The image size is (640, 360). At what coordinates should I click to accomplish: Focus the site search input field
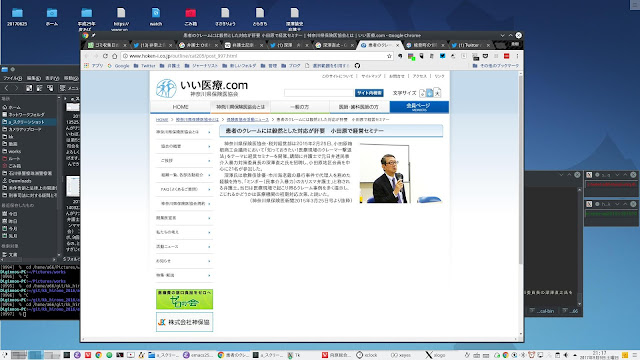click(x=319, y=93)
